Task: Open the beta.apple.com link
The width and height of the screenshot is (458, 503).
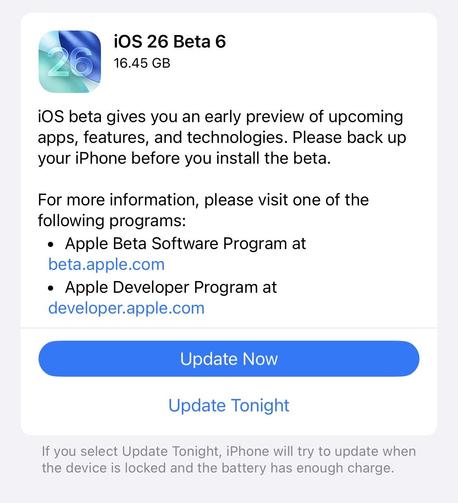Action: tap(106, 264)
